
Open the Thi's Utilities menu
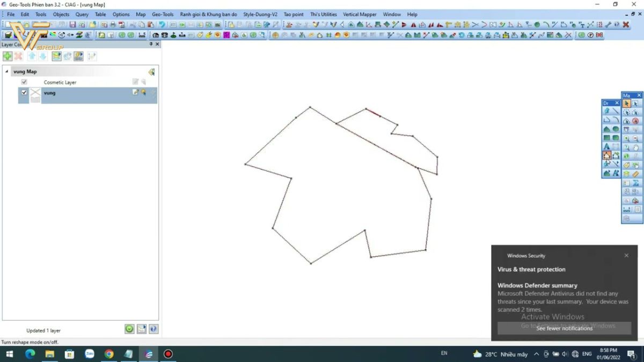click(x=323, y=14)
